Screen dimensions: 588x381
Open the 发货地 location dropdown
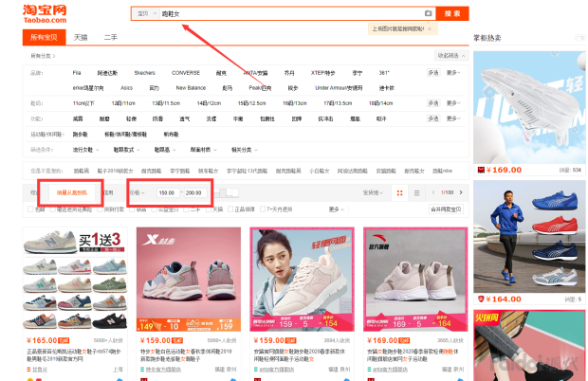(373, 192)
